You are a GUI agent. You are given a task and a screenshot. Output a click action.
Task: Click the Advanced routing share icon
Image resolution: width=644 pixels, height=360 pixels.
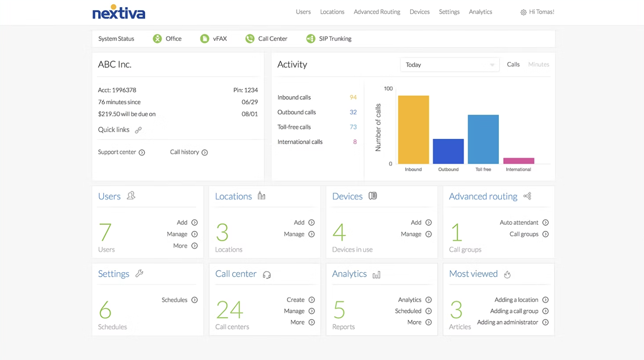(x=526, y=196)
